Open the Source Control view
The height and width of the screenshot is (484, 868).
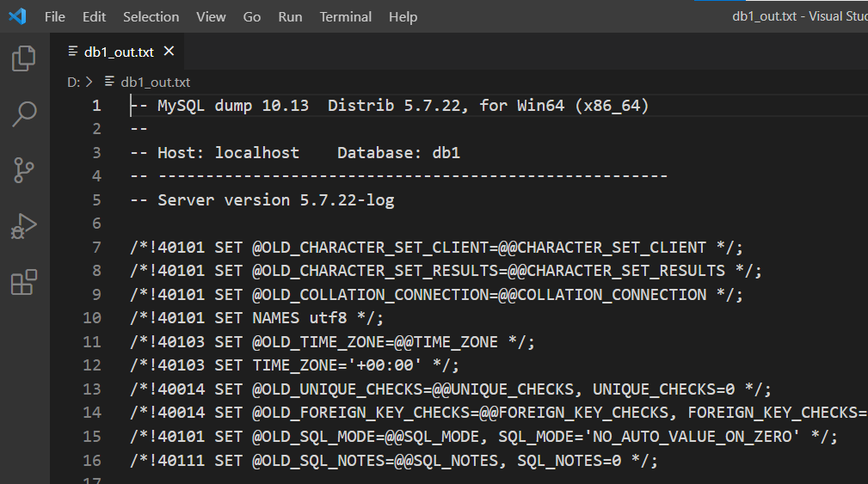tap(24, 170)
